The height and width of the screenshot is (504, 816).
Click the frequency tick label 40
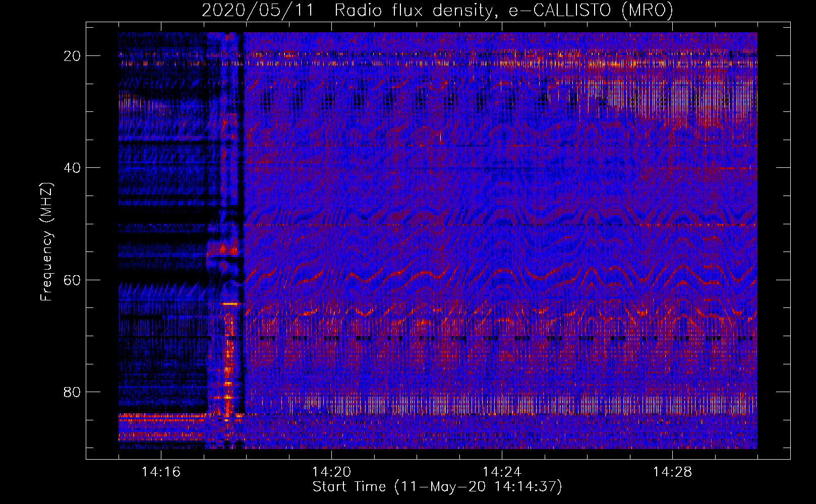pos(73,168)
